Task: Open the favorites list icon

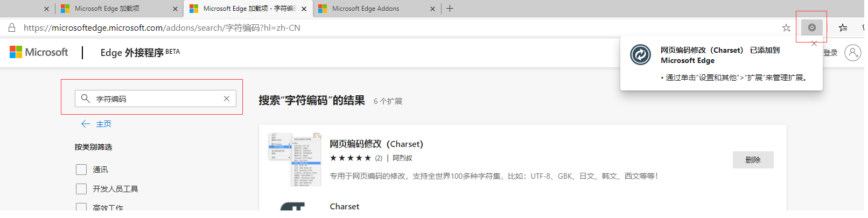Action: tap(843, 27)
